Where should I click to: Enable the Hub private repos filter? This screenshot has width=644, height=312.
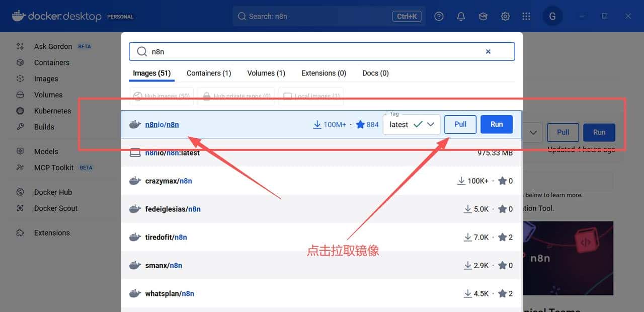(x=235, y=96)
